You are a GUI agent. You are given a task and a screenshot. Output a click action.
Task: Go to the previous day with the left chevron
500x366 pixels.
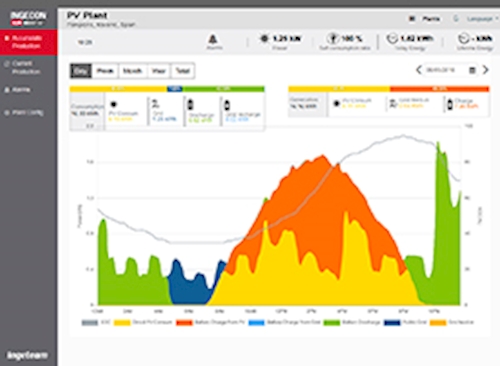pyautogui.click(x=419, y=70)
